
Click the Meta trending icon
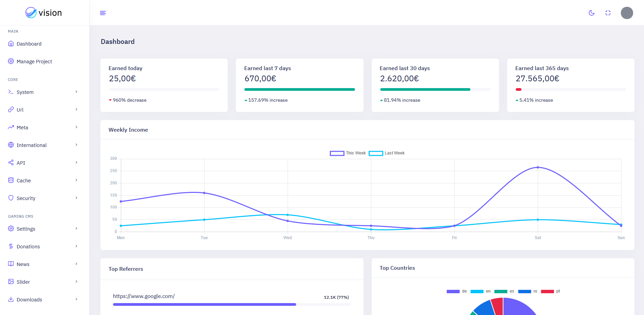(x=11, y=127)
